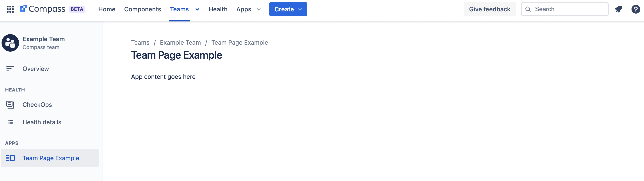The height and width of the screenshot is (181, 644).
Task: Open the Atlassian app switcher grid
Action: click(11, 9)
